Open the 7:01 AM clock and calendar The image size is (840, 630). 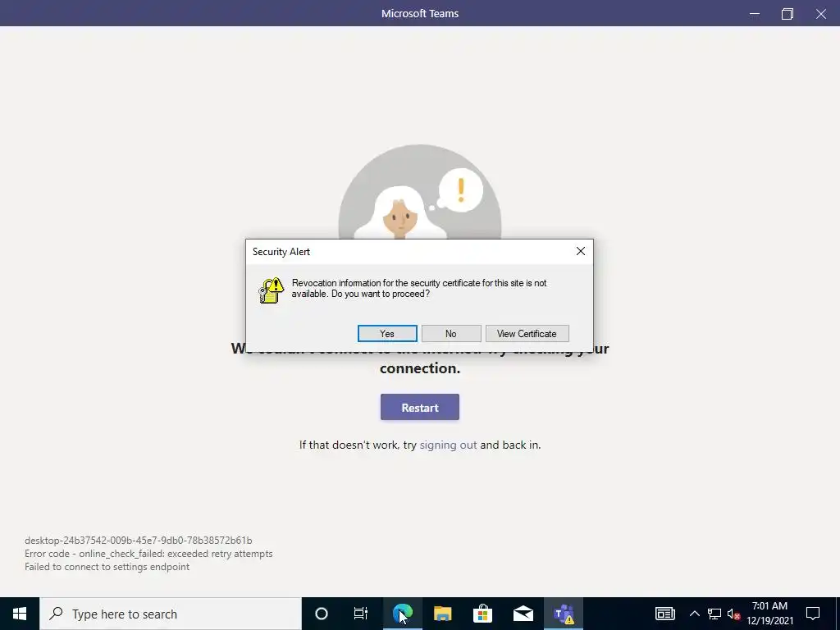pyautogui.click(x=769, y=614)
